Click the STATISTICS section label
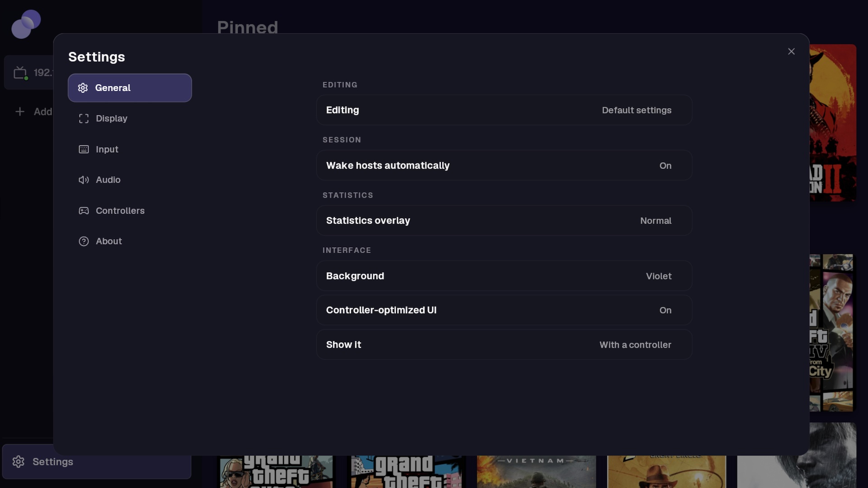Screen dimensions: 868x488 click(x=348, y=195)
